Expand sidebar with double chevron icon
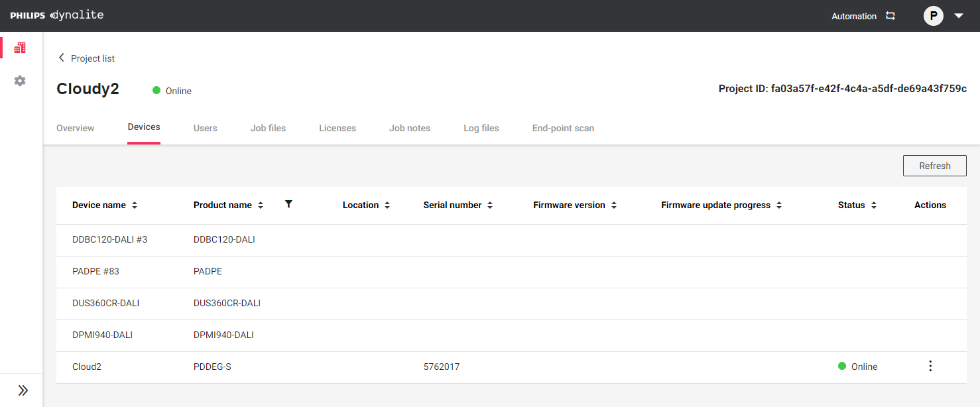Viewport: 980px width, 407px height. (23, 390)
